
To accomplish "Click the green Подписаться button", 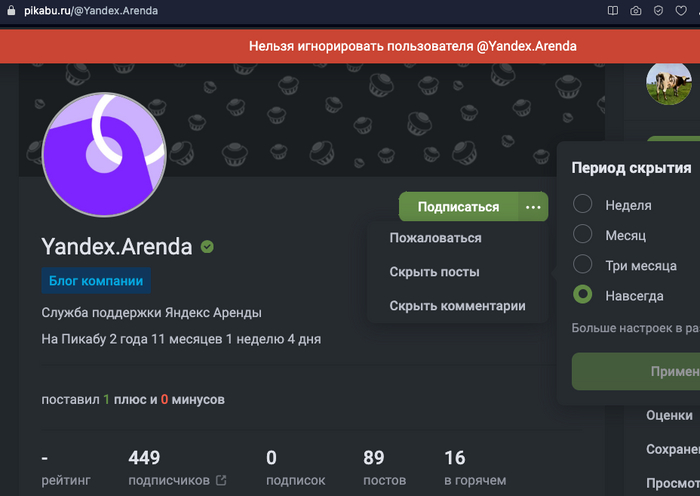I will (x=458, y=207).
